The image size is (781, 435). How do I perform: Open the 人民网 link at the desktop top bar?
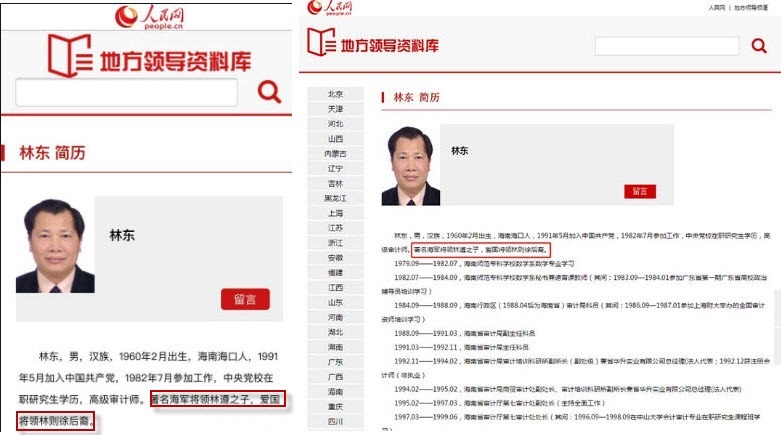pos(717,8)
